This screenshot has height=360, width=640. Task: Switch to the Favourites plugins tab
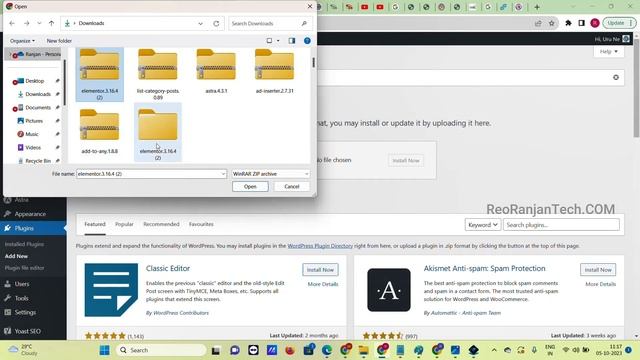click(x=201, y=224)
